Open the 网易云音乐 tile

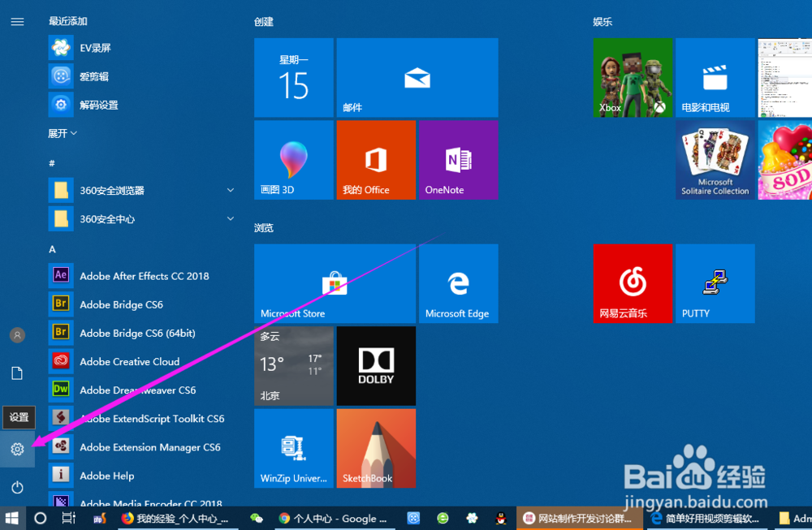pos(633,283)
